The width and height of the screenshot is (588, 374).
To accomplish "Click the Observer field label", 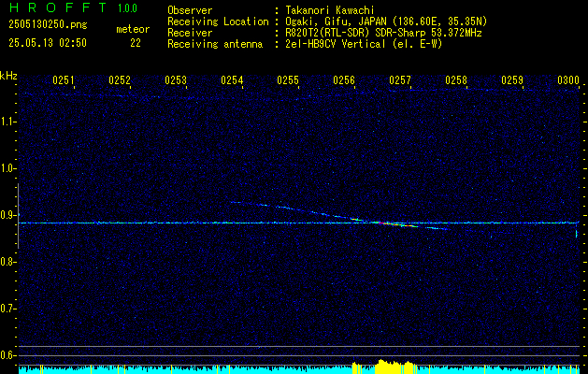I will pyautogui.click(x=190, y=10).
